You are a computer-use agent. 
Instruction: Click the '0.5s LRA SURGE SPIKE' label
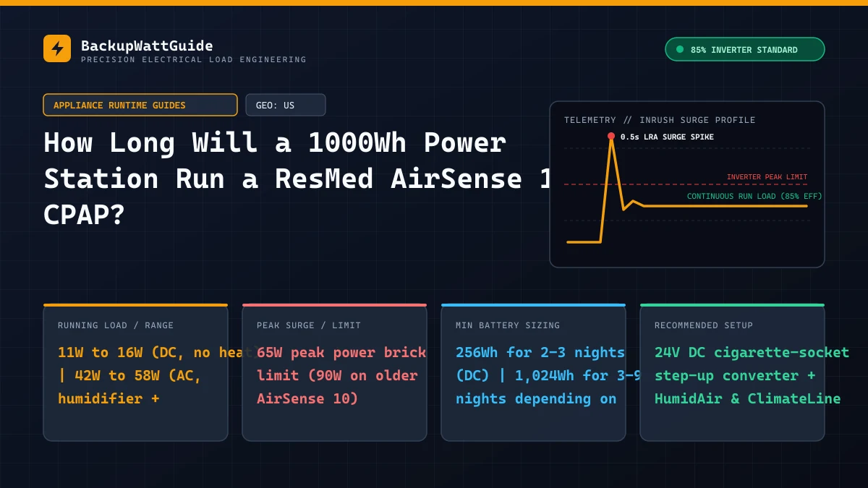point(667,137)
